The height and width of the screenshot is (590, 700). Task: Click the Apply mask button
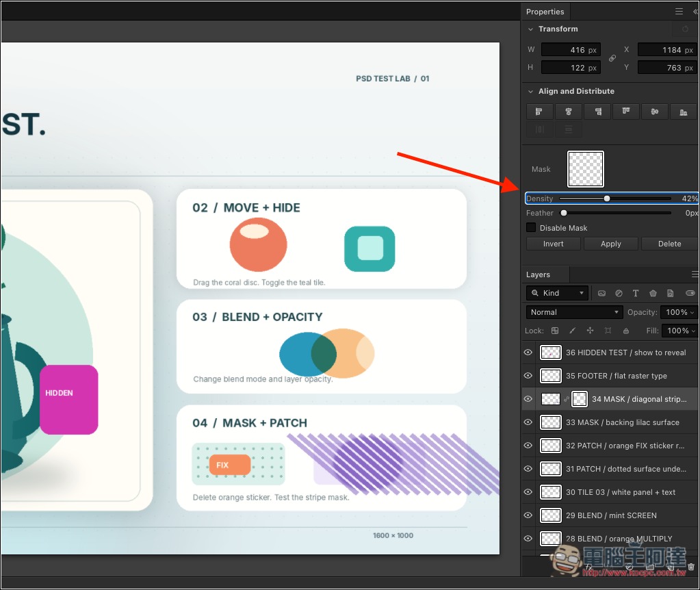coord(611,244)
